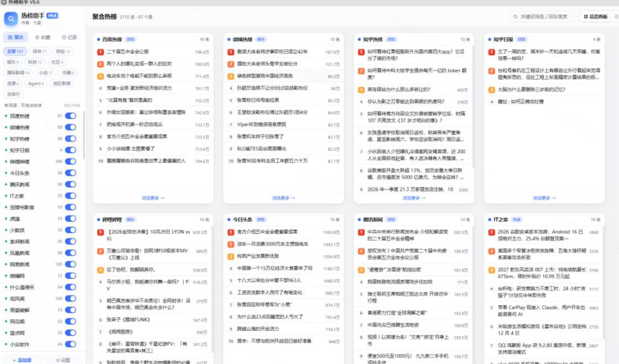Click rank 2 badge in 百度热搜 card
Viewport: 619px width, 364px height.
click(101, 64)
